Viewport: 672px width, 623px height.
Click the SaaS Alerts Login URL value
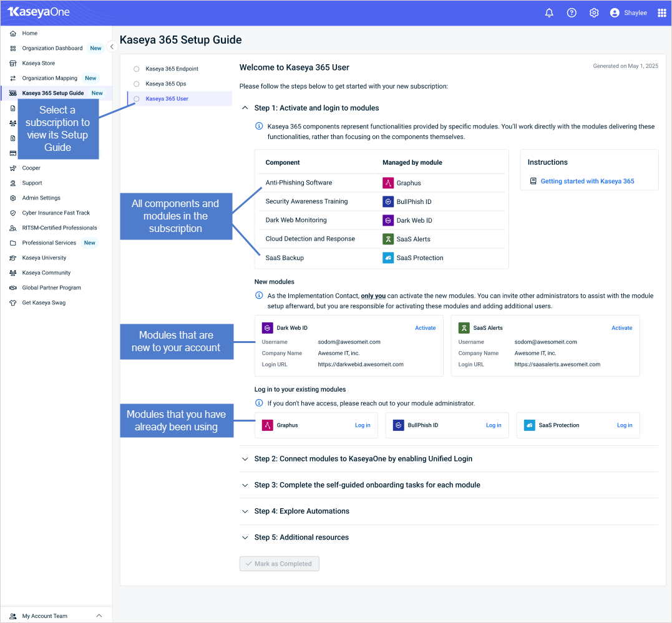557,365
